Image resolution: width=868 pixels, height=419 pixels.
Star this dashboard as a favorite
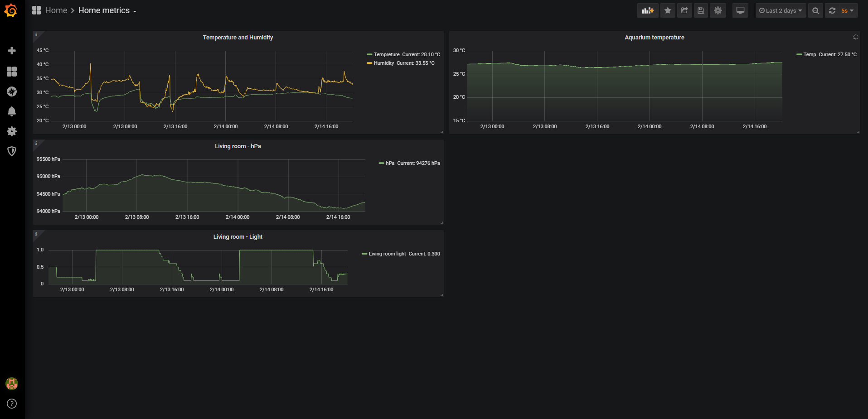(668, 10)
